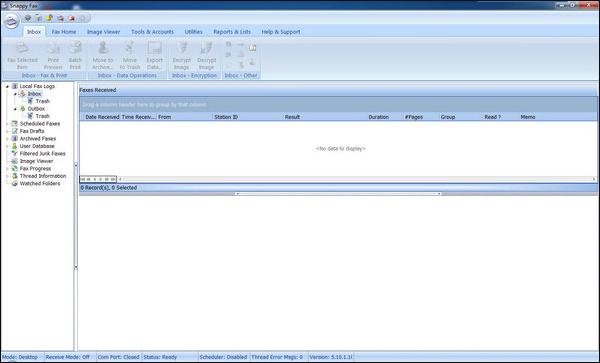Click the Export Data ribbon icon
The image size is (600, 363).
[155, 48]
